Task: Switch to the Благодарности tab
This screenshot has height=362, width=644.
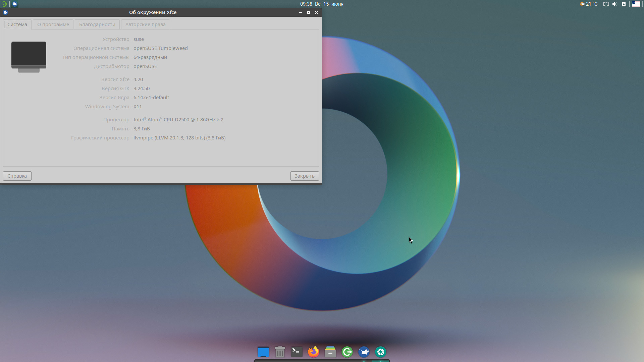Action: (97, 24)
